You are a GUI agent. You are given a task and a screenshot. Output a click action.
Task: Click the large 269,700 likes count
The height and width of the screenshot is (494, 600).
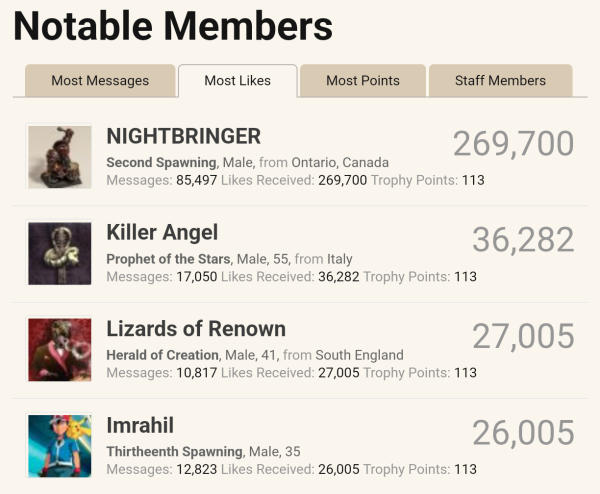coord(513,144)
